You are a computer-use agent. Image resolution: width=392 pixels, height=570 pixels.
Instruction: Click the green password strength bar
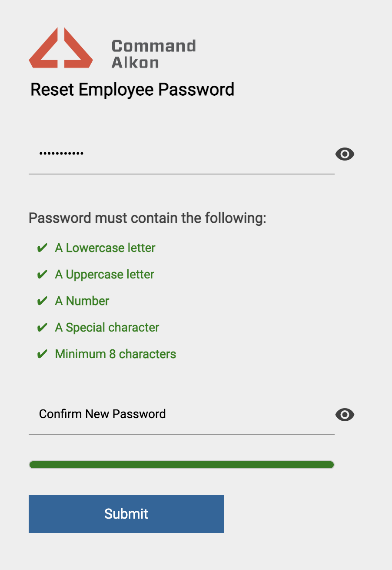182,465
